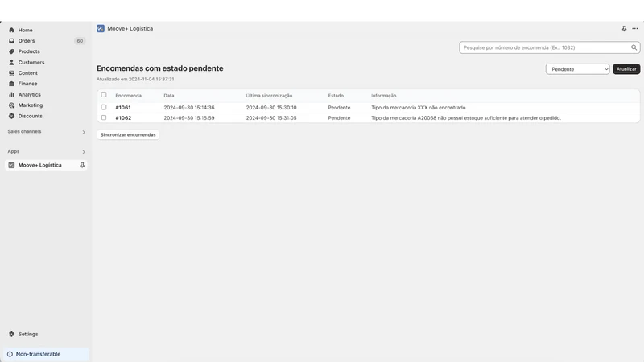This screenshot has width=644, height=362.
Task: Click the Discounts badge icon
Action: pyautogui.click(x=11, y=116)
